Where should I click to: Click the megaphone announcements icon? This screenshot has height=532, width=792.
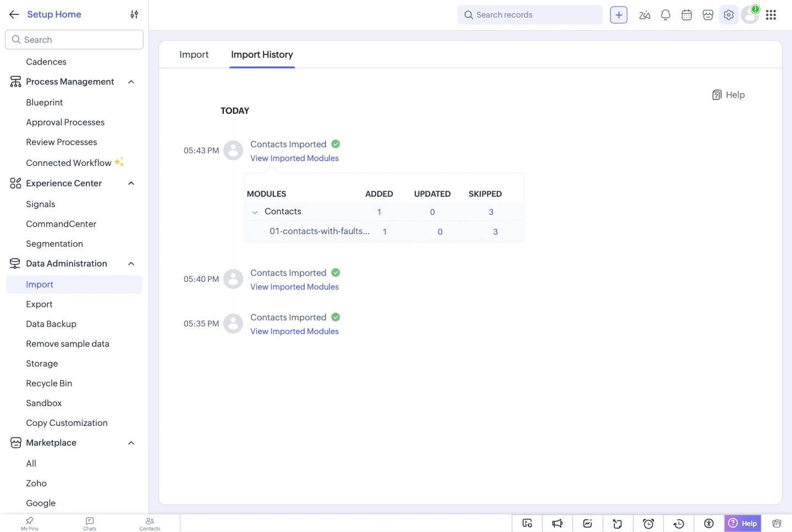(x=557, y=523)
